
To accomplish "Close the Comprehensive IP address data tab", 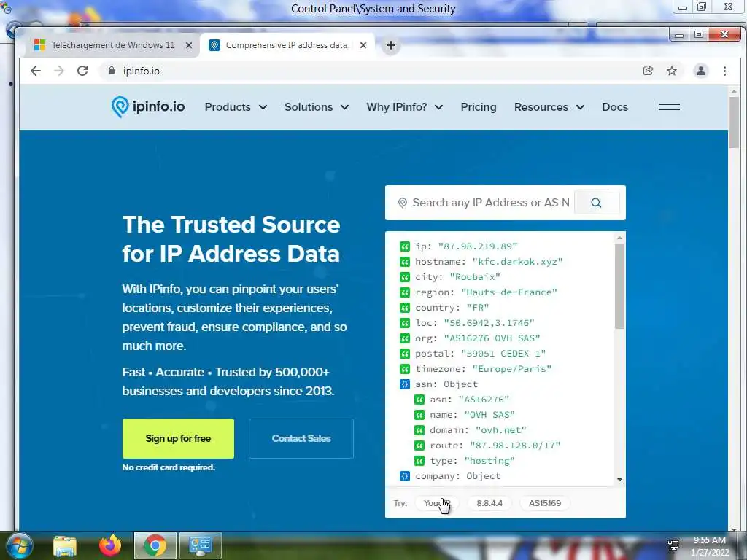I will (363, 45).
